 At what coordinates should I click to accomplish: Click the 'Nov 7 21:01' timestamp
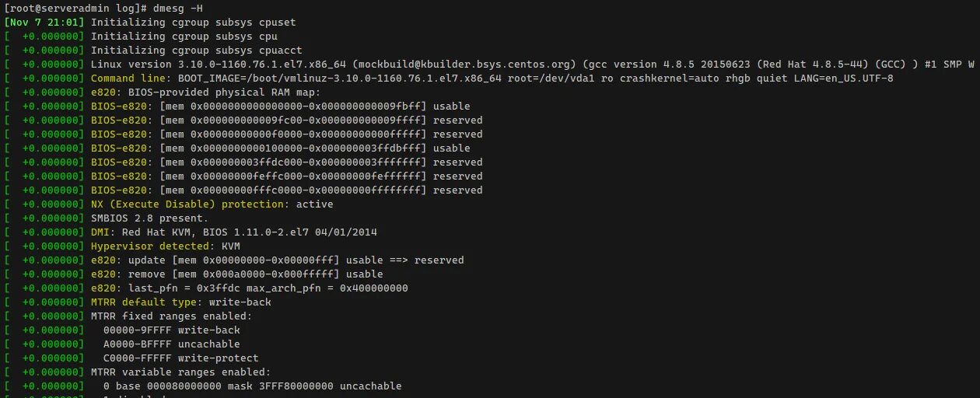point(44,22)
